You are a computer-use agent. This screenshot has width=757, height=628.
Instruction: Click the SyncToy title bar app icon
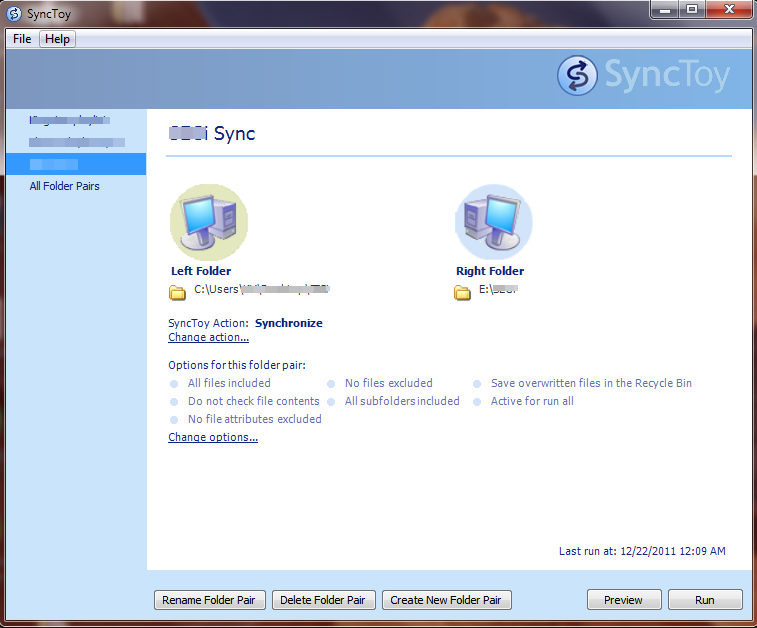point(14,14)
